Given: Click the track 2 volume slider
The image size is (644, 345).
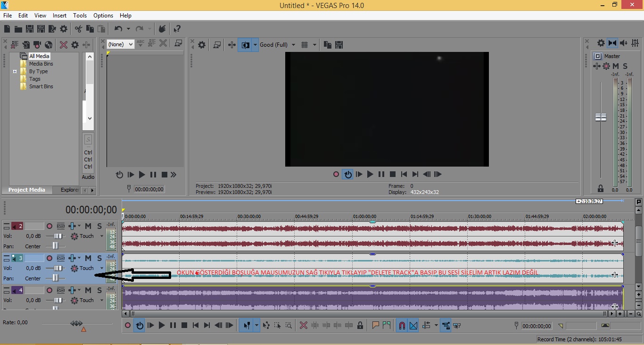Looking at the screenshot, I should 58,236.
